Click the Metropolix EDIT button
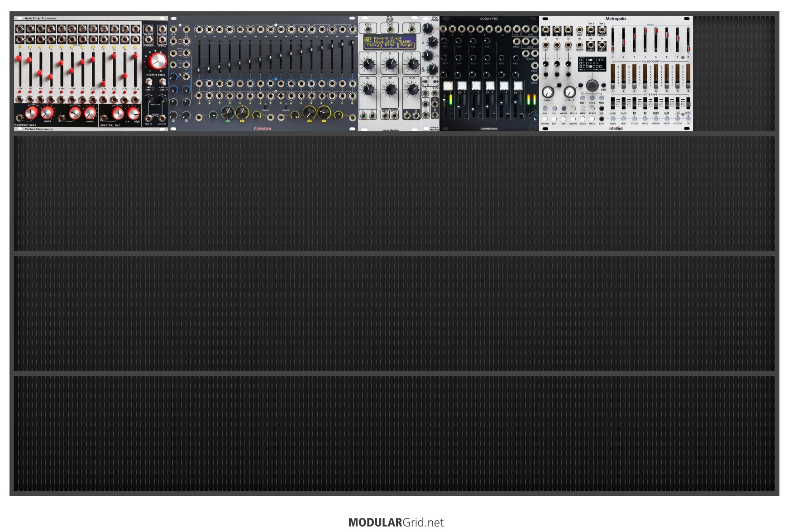Image resolution: width=793 pixels, height=532 pixels. pos(602,119)
